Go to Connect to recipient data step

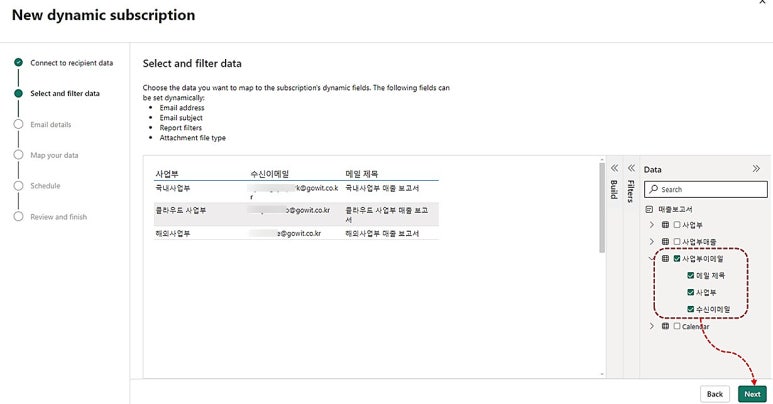(71, 63)
